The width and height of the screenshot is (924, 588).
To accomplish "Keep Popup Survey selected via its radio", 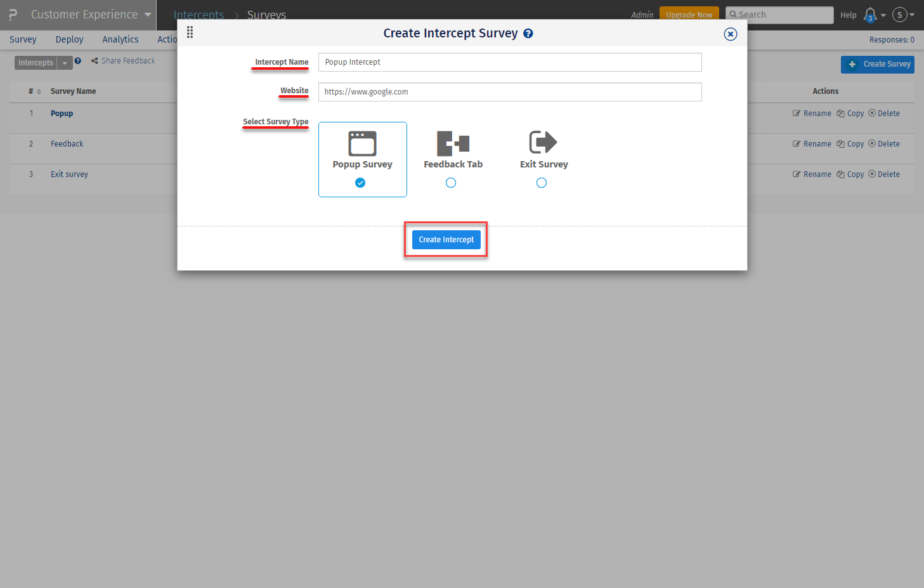I will pos(360,183).
